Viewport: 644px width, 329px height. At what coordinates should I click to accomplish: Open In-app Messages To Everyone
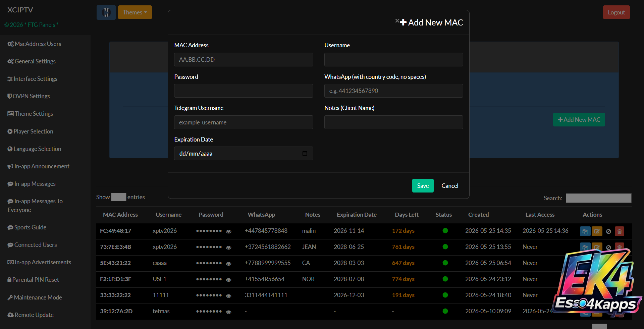[35, 206]
